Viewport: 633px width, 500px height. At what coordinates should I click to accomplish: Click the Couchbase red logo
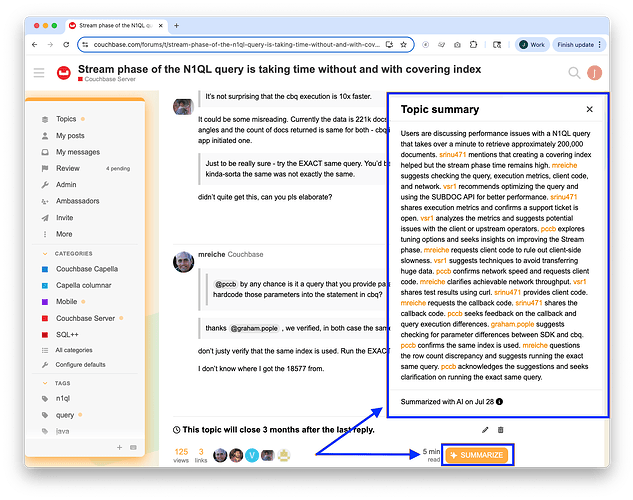tap(63, 73)
